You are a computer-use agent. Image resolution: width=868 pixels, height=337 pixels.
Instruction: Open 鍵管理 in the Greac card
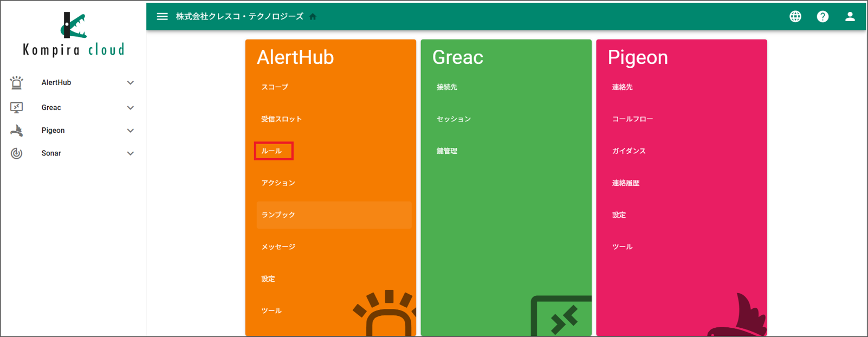tap(447, 151)
